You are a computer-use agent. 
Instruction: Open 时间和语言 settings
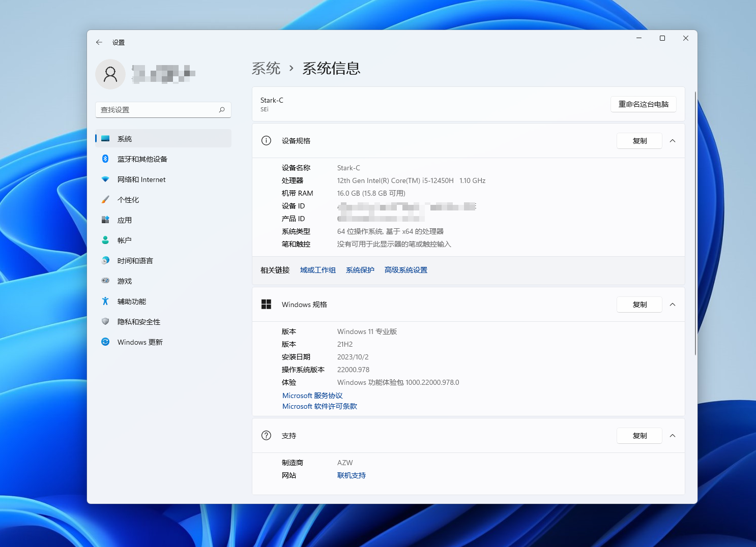point(163,260)
